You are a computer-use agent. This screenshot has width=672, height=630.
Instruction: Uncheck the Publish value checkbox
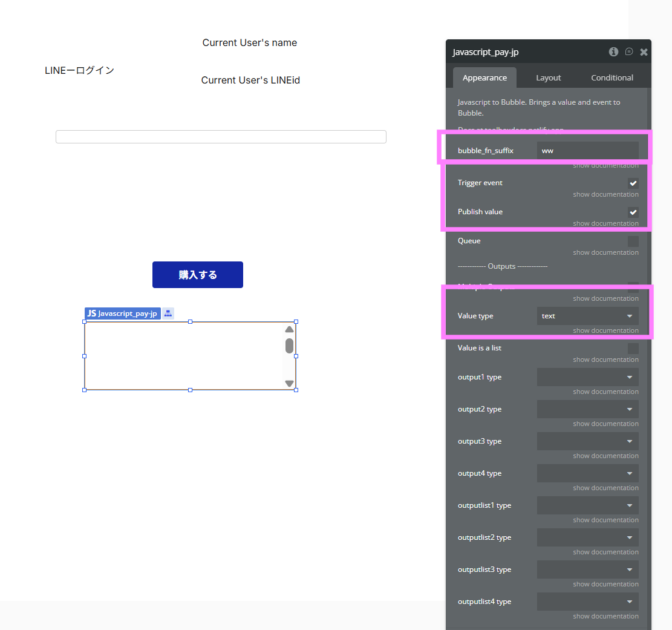[632, 212]
